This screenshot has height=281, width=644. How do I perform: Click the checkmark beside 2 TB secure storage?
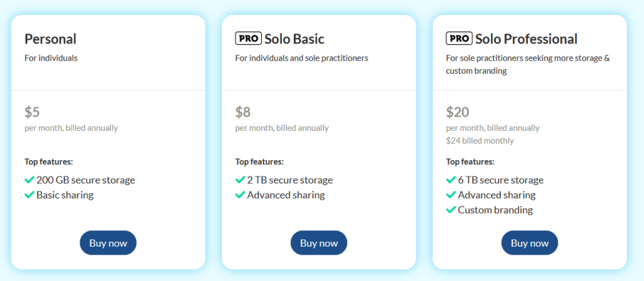pos(240,179)
